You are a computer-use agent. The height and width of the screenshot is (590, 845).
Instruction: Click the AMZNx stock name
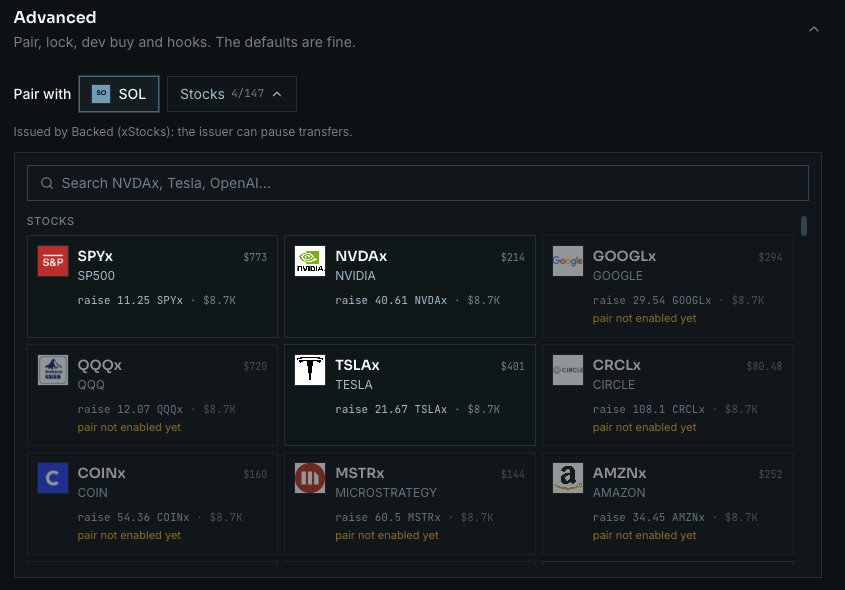619,473
